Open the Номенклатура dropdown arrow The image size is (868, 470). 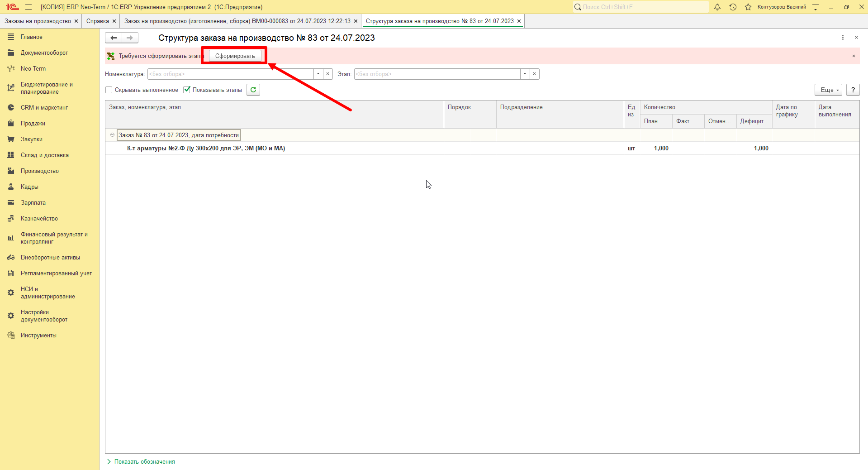(318, 74)
